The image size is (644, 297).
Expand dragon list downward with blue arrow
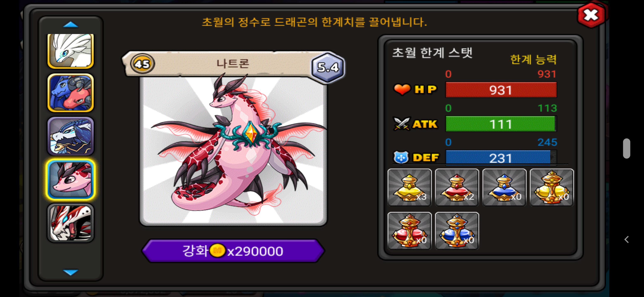pos(71,272)
